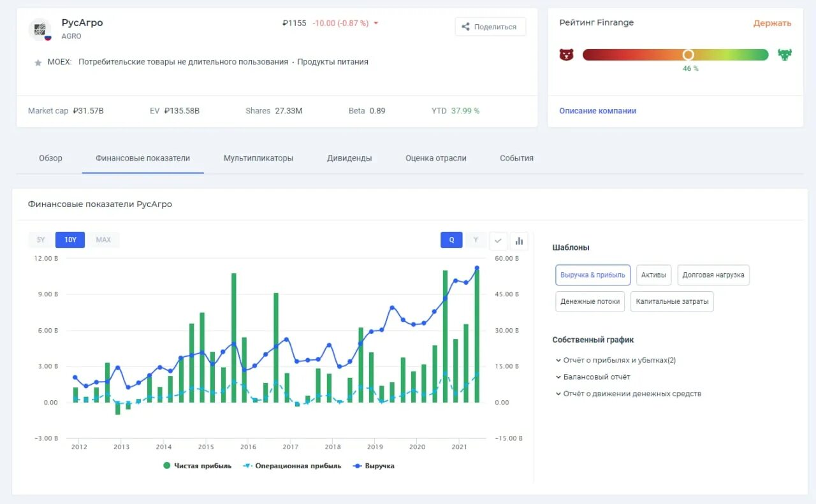Click the Shares 27.33M value
This screenshot has width=816, height=504.
[x=289, y=111]
